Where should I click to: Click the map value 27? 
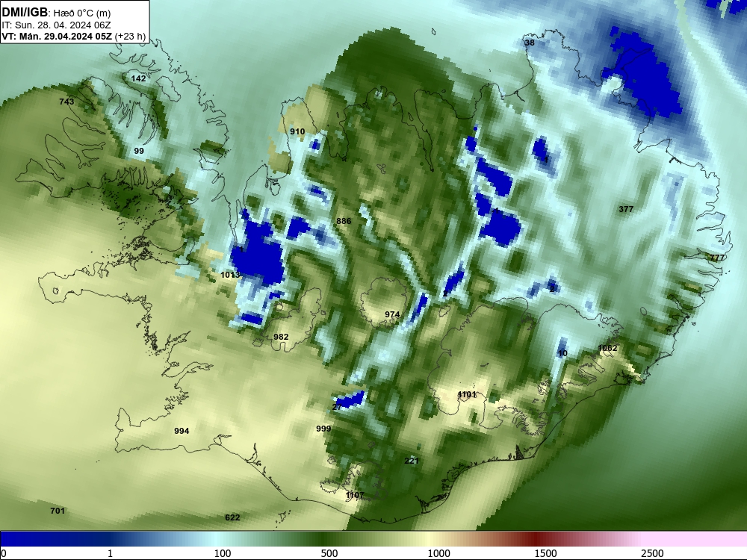tap(338, 407)
